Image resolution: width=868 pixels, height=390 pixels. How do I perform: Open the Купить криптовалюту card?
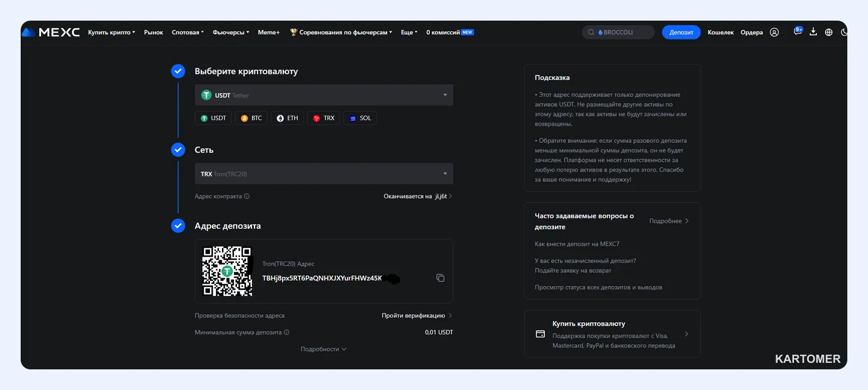coord(612,334)
